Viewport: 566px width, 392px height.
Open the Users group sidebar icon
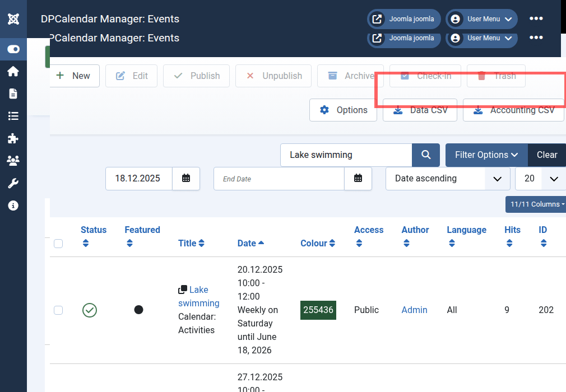click(x=13, y=161)
